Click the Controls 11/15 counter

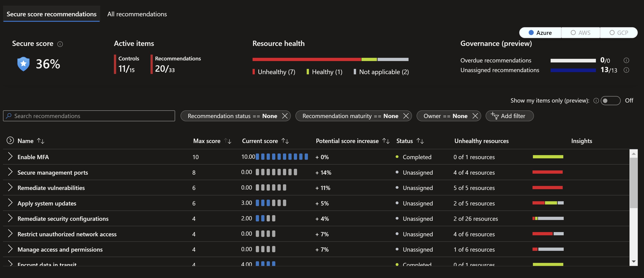tap(127, 64)
